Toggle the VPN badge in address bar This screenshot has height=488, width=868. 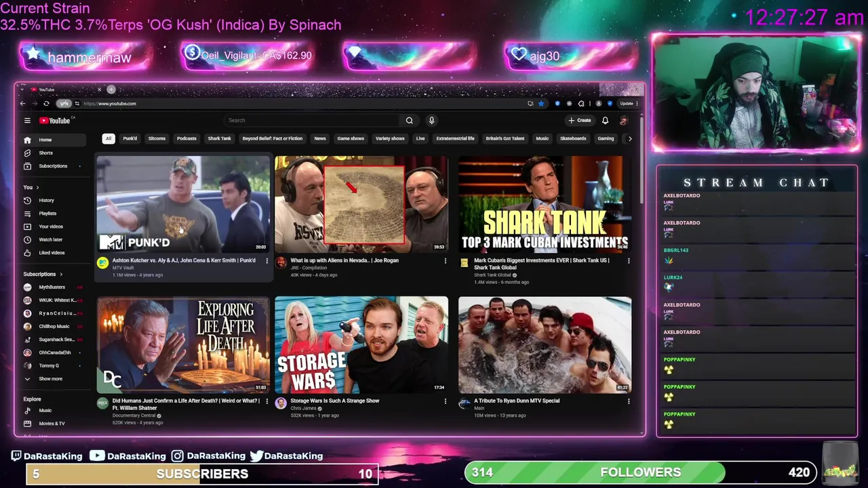[64, 104]
